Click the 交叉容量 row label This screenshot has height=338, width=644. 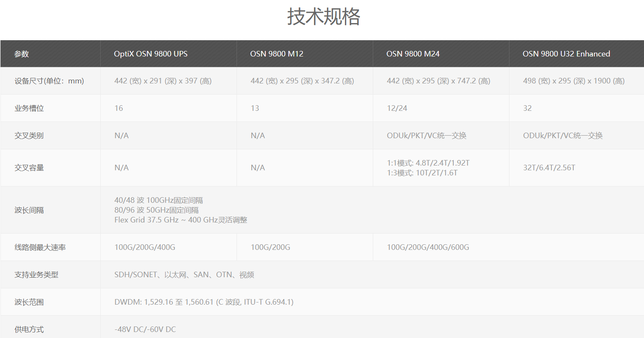pyautogui.click(x=29, y=168)
